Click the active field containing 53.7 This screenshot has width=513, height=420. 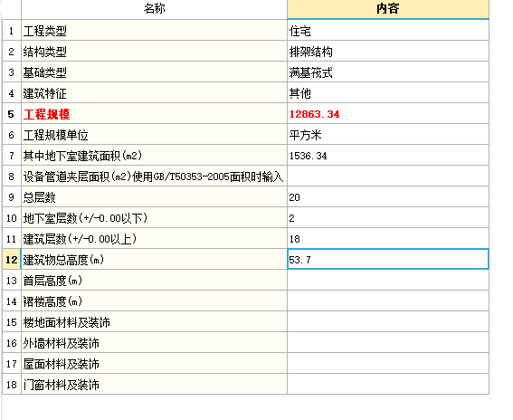(x=388, y=259)
